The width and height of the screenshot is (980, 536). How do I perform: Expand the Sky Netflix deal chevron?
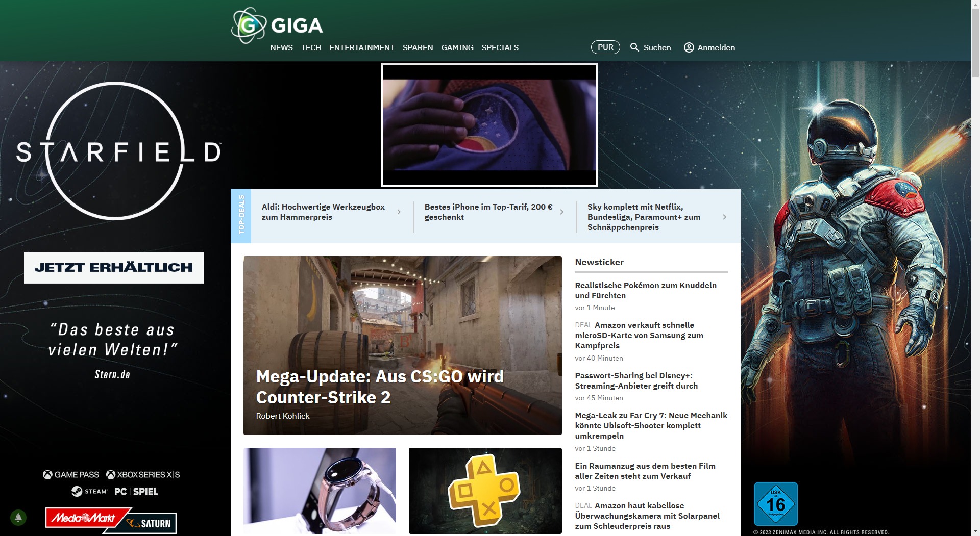coord(725,217)
